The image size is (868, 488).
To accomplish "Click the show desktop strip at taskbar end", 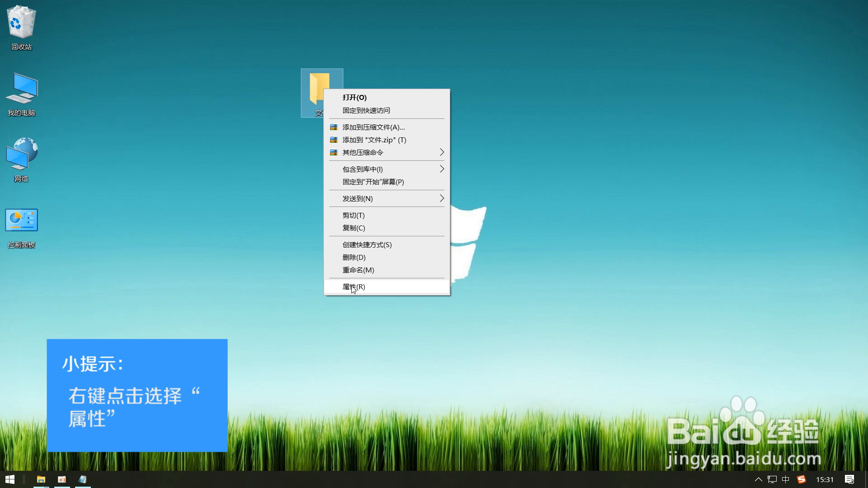I will click(x=866, y=479).
